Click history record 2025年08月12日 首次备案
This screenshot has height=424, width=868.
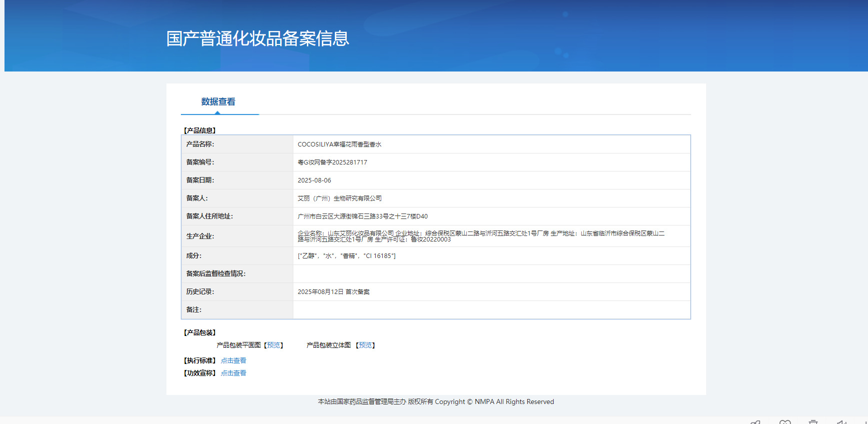(x=334, y=292)
